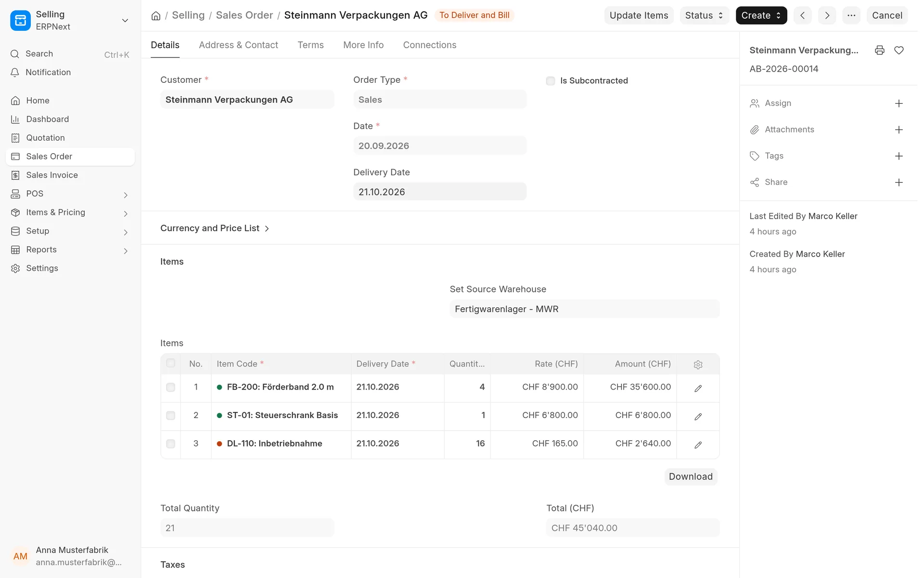Click the home icon in breadcrumb
This screenshot has width=924, height=578.
click(x=156, y=16)
